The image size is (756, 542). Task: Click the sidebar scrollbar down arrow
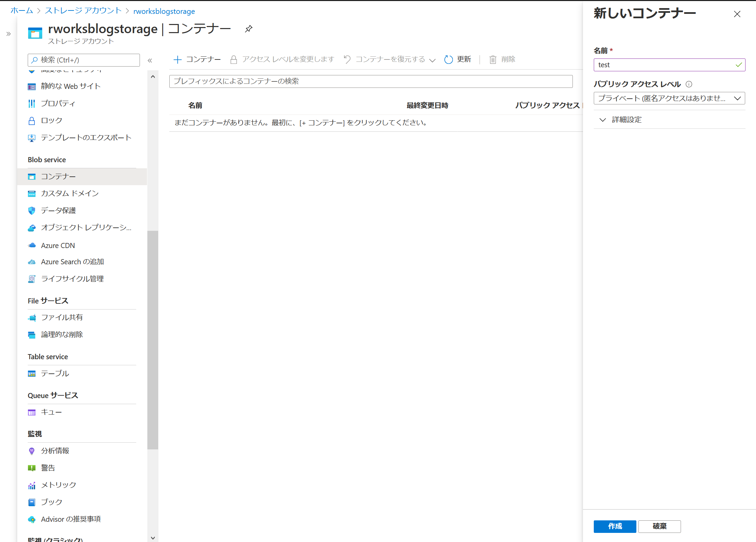(x=153, y=538)
